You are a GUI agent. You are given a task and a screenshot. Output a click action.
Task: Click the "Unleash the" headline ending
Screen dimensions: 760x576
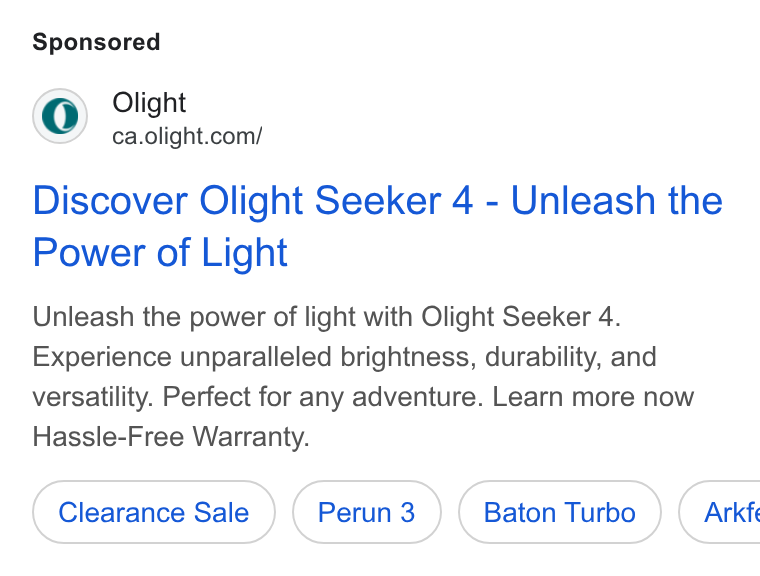(617, 200)
